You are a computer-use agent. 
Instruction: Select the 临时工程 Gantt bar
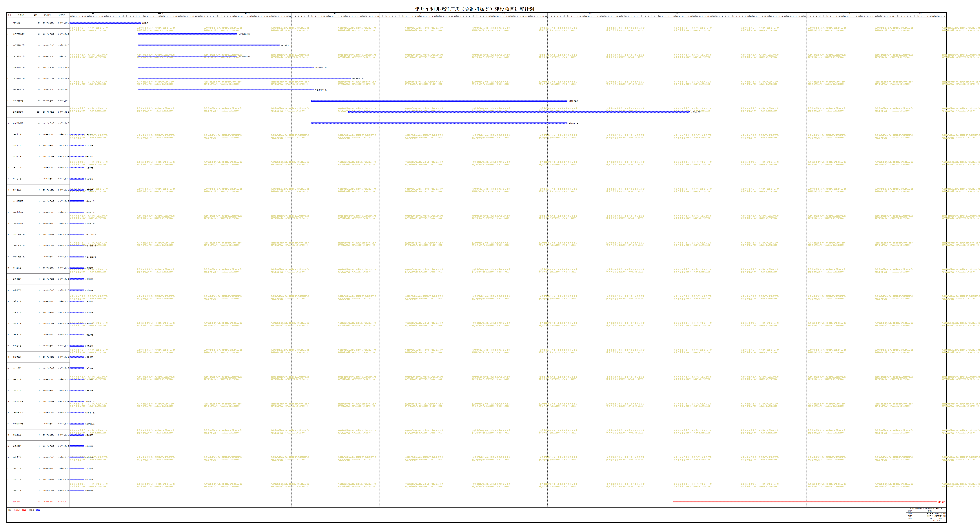coord(105,23)
